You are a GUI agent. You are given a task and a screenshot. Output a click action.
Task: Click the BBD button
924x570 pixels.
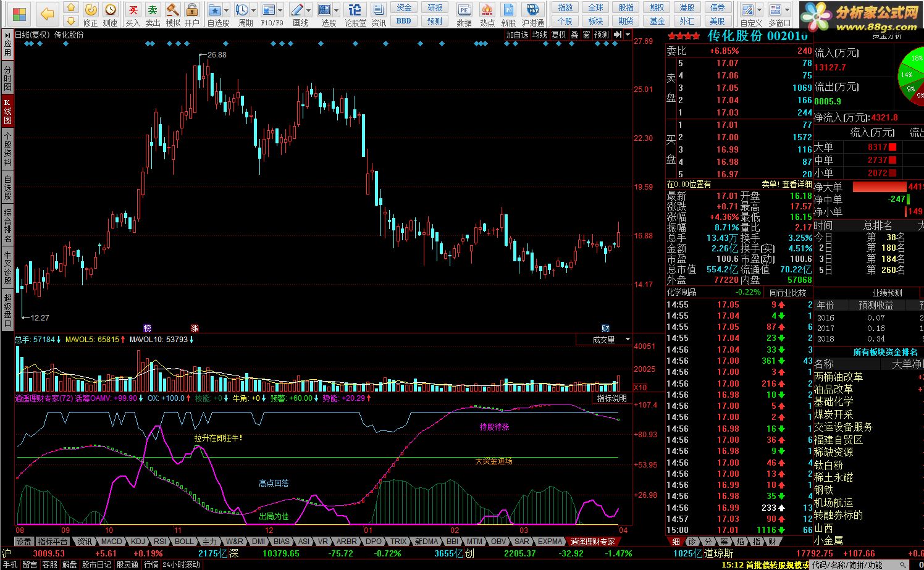tap(404, 20)
